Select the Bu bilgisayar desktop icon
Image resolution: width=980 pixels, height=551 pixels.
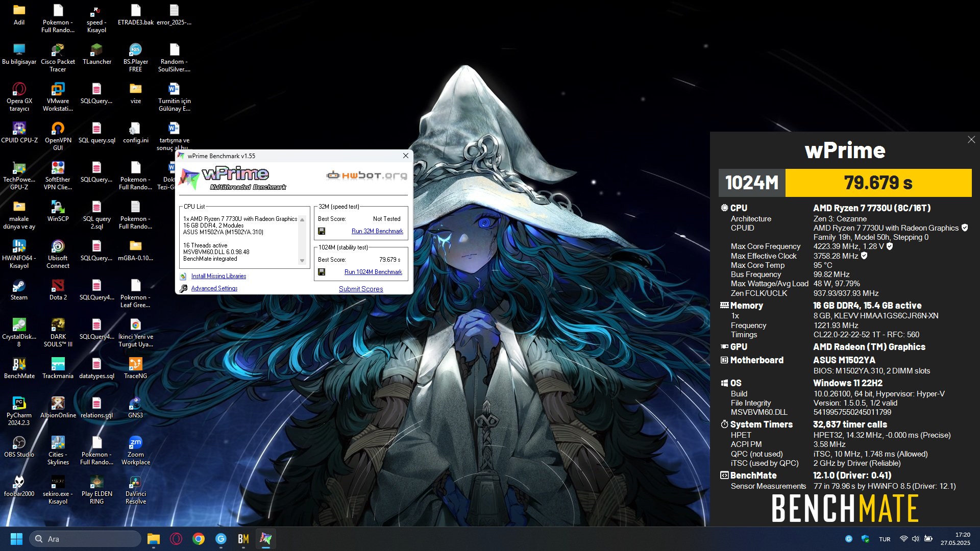click(19, 54)
